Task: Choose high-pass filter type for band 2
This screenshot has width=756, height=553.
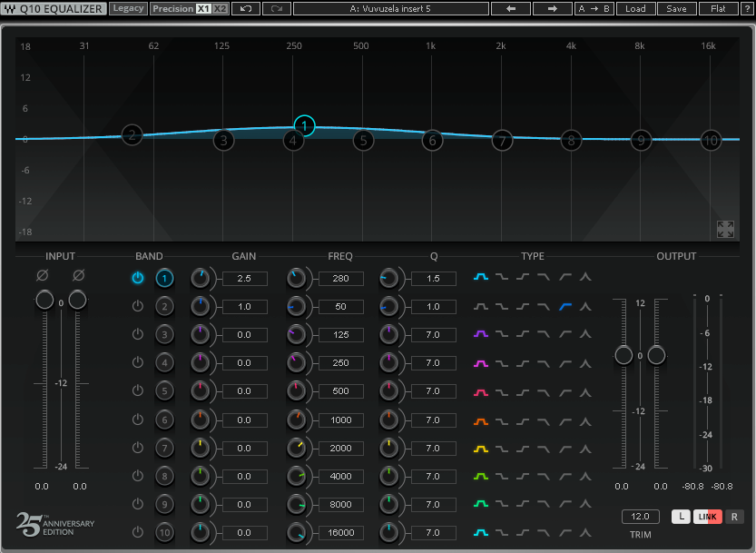Action: [x=565, y=306]
